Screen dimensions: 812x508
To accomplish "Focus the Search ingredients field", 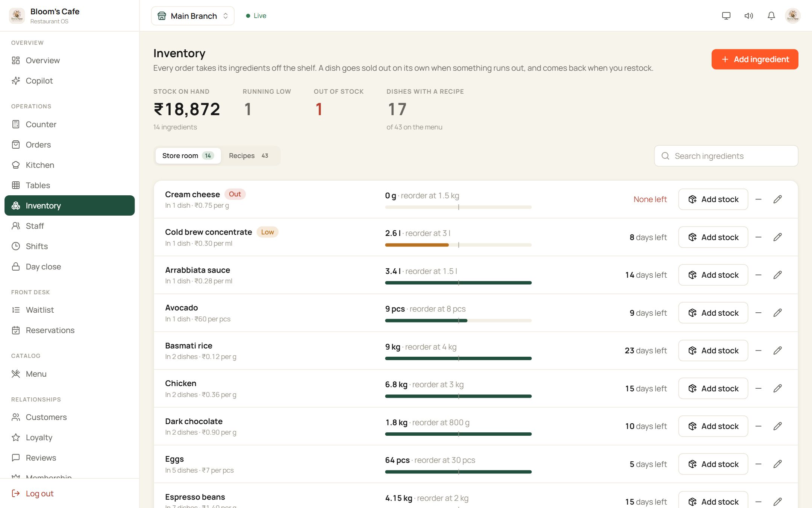I will coord(726,156).
